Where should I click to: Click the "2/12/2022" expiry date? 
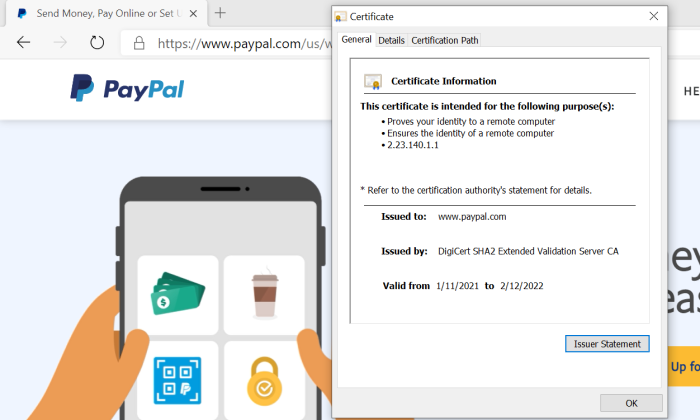click(x=521, y=286)
